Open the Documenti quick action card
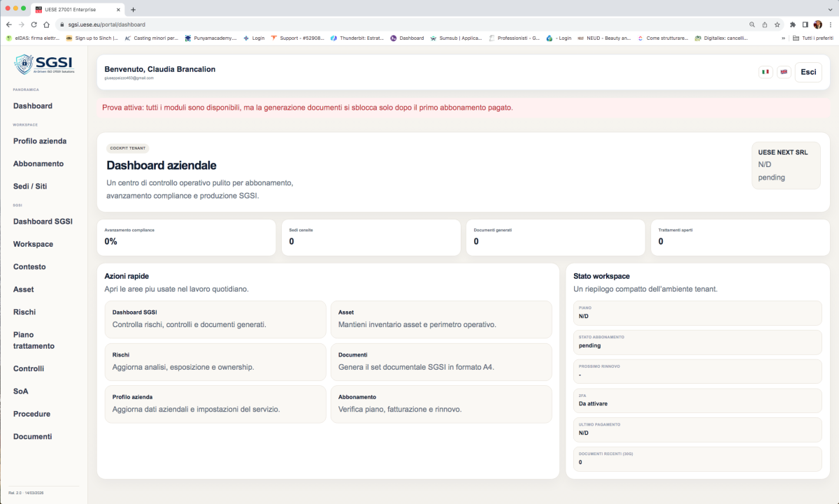The height and width of the screenshot is (504, 839). 441,361
